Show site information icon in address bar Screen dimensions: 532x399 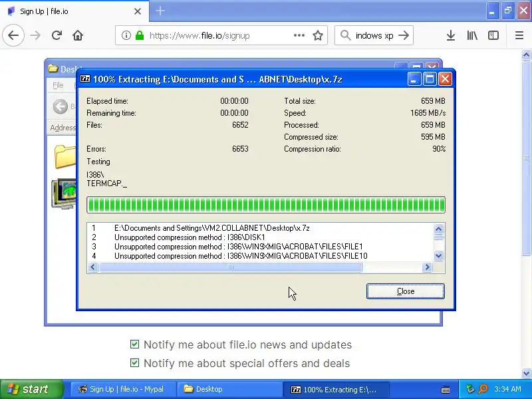126,35
